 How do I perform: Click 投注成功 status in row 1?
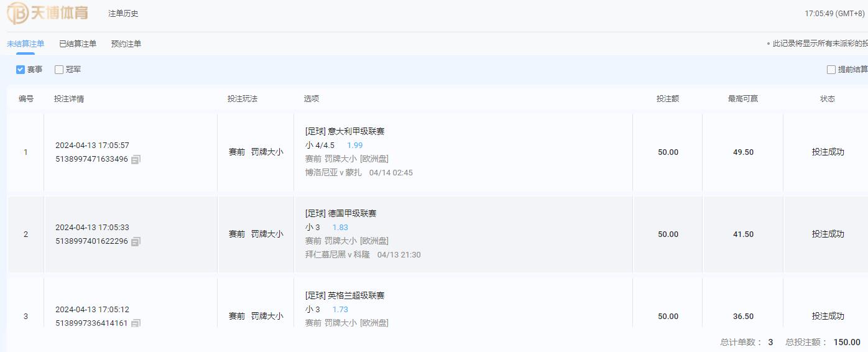click(x=828, y=152)
